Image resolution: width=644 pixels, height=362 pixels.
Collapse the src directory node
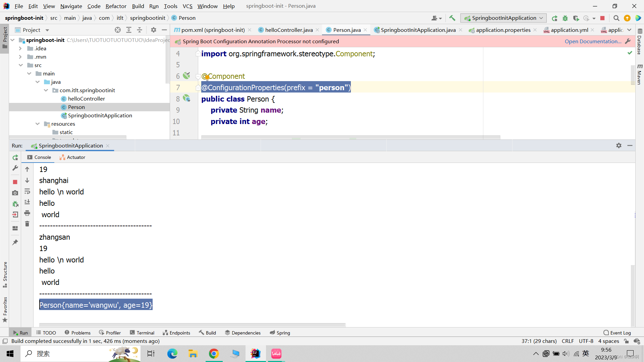pos(21,65)
